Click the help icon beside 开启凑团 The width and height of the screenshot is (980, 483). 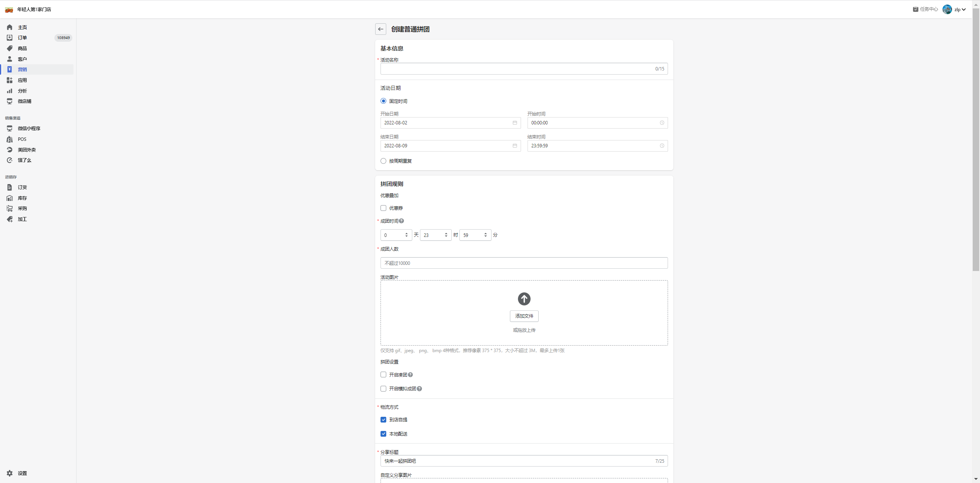pos(410,375)
